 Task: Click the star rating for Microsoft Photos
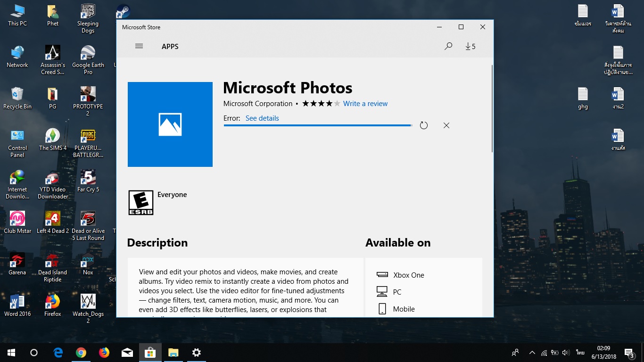321,104
